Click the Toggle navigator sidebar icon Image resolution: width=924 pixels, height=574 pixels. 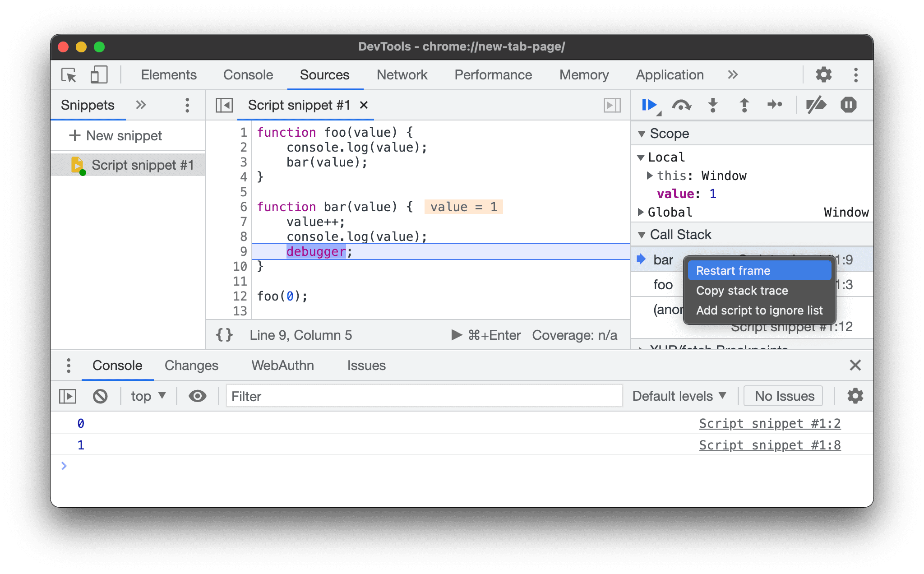click(x=224, y=105)
